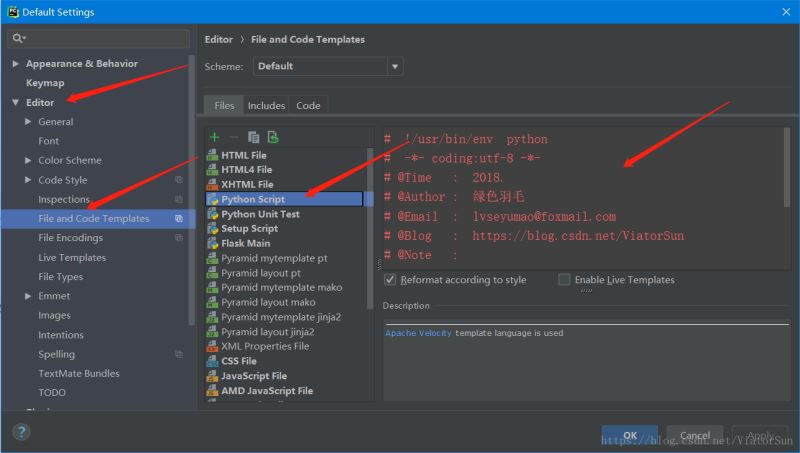Switch to the Code tab
The image size is (800, 453).
[x=308, y=105]
